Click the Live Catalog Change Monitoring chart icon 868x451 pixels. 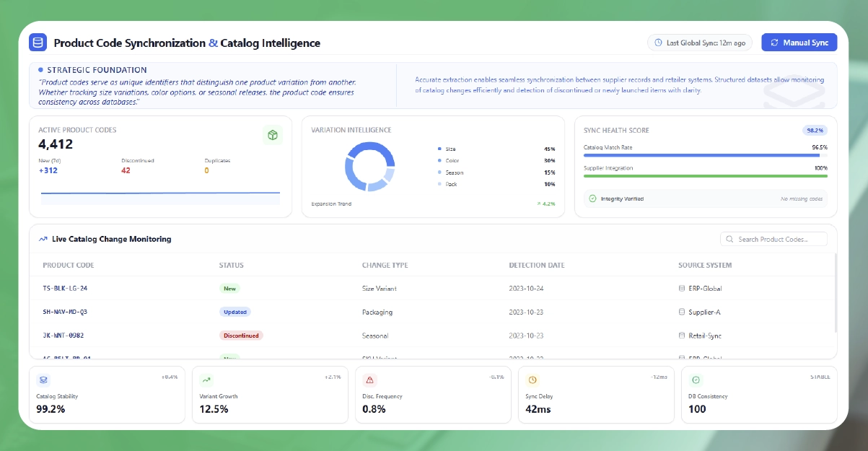[43, 239]
